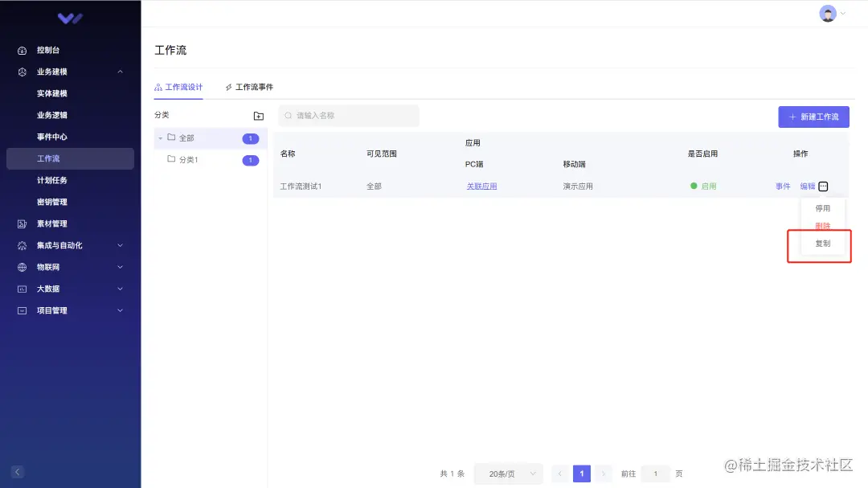Go to page 1 button
The width and height of the screenshot is (868, 488).
coord(582,474)
